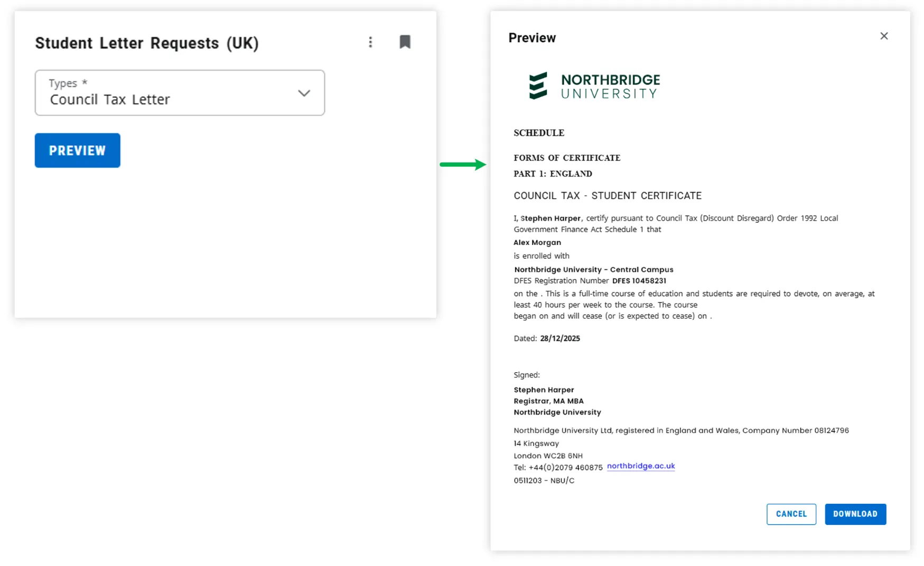Click the DFES 10458231 registration number
This screenshot has height=566, width=924.
639,281
